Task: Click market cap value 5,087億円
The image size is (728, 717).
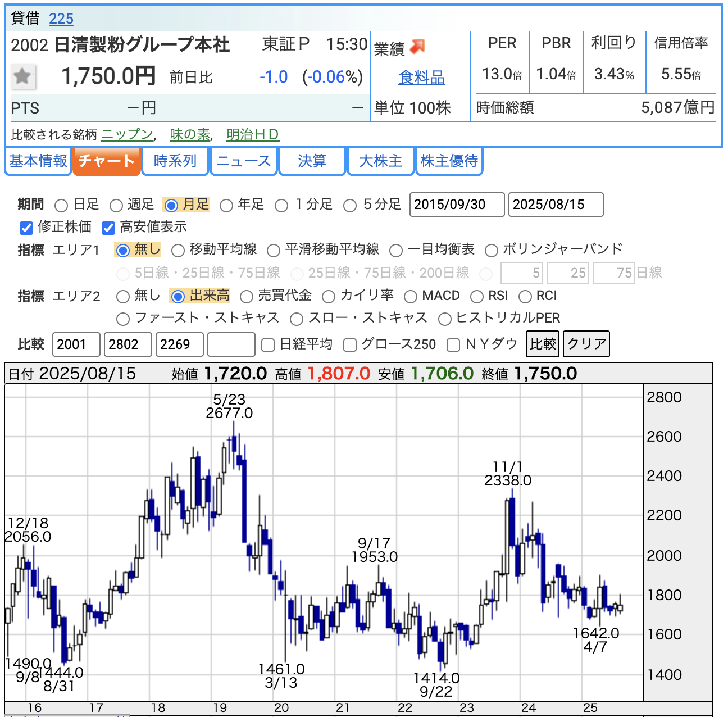Action: [x=678, y=108]
